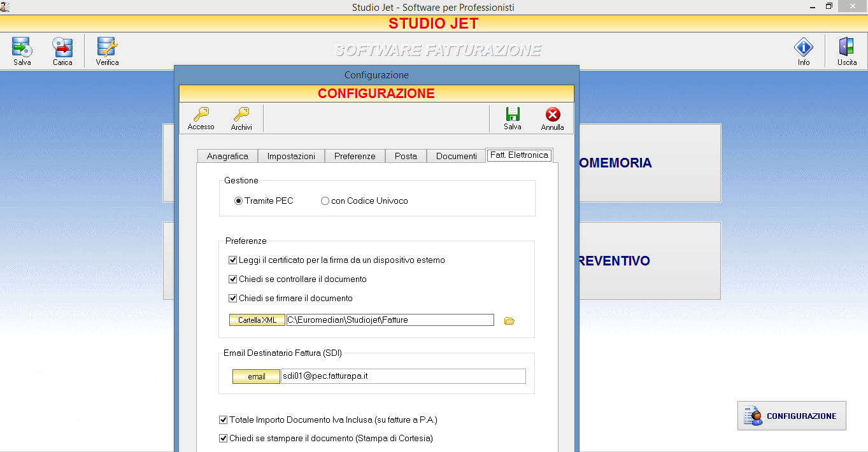Switch to the Anagrafica tab
This screenshot has width=868, height=452.
pyautogui.click(x=227, y=156)
